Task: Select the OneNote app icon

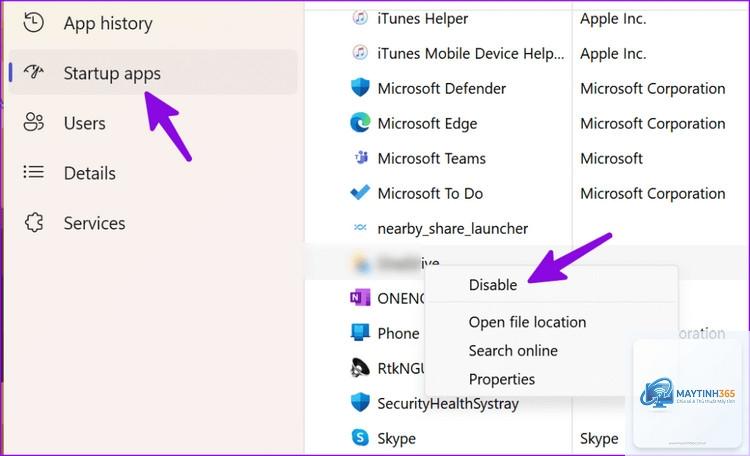Action: click(360, 298)
